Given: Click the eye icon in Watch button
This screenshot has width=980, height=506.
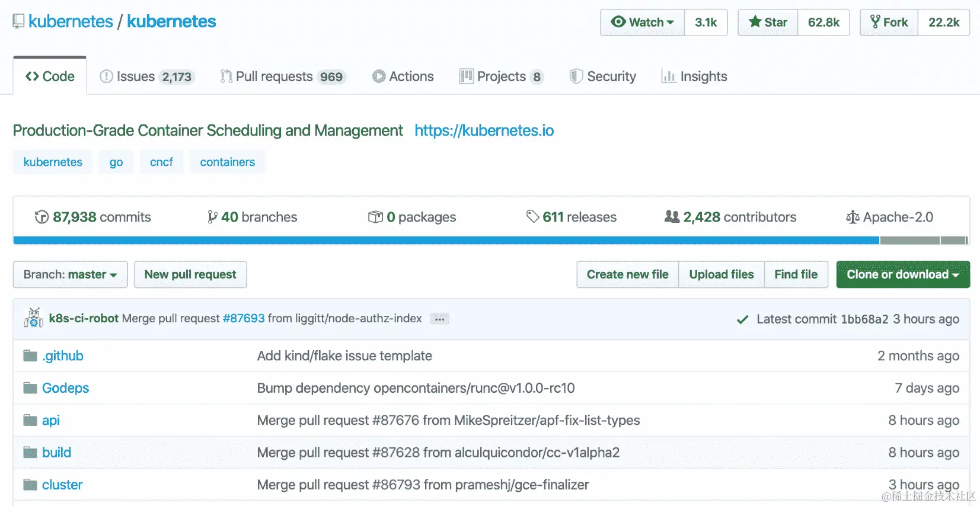Looking at the screenshot, I should pyautogui.click(x=618, y=22).
